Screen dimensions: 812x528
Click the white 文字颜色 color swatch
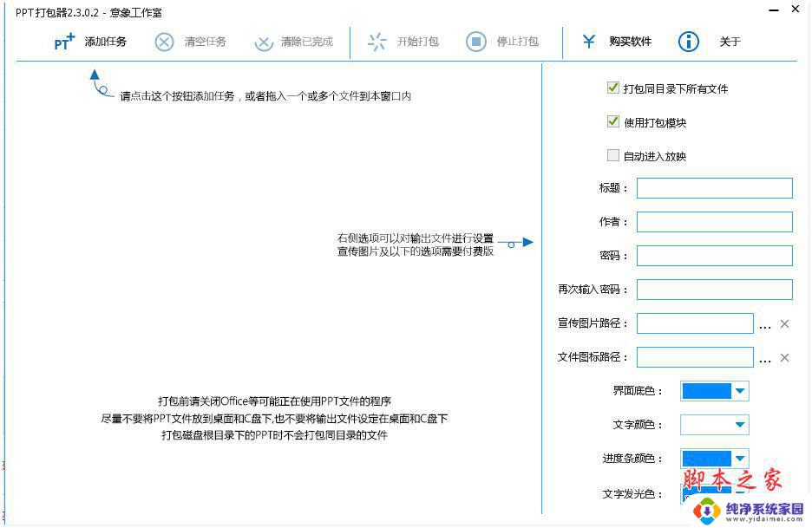click(x=706, y=425)
